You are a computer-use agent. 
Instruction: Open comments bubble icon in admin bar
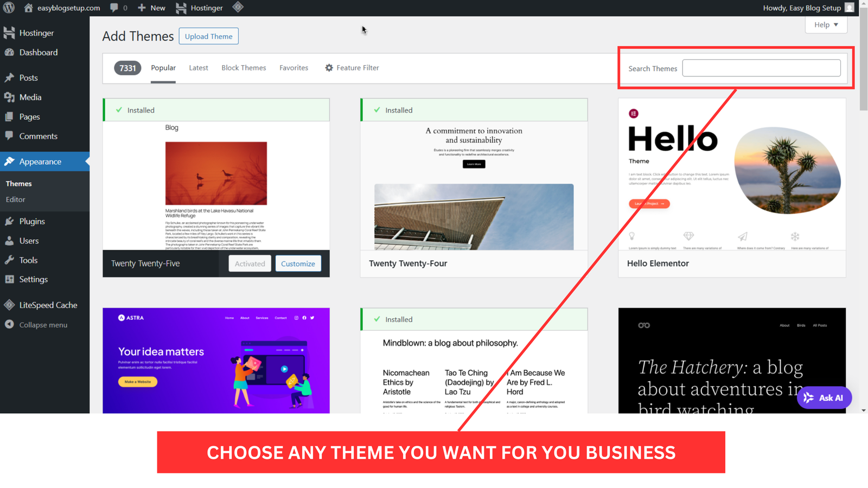(x=114, y=8)
